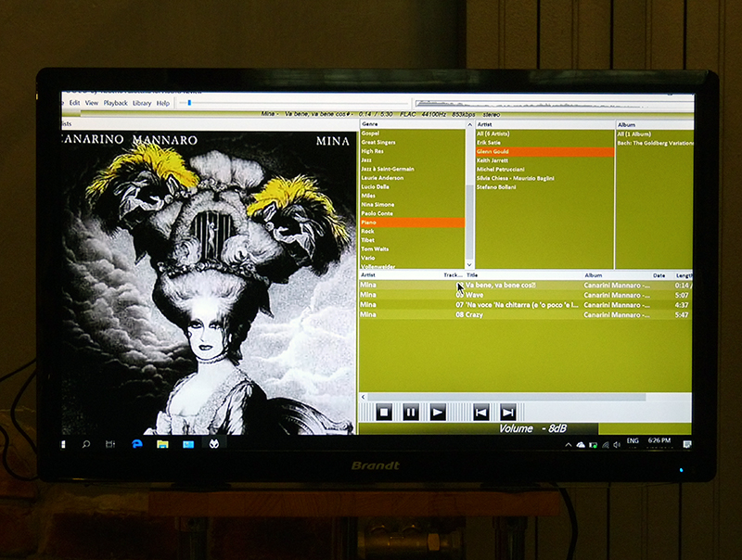Click foobar2000 icon on taskbar
Screen dimensions: 742x560
click(x=214, y=444)
